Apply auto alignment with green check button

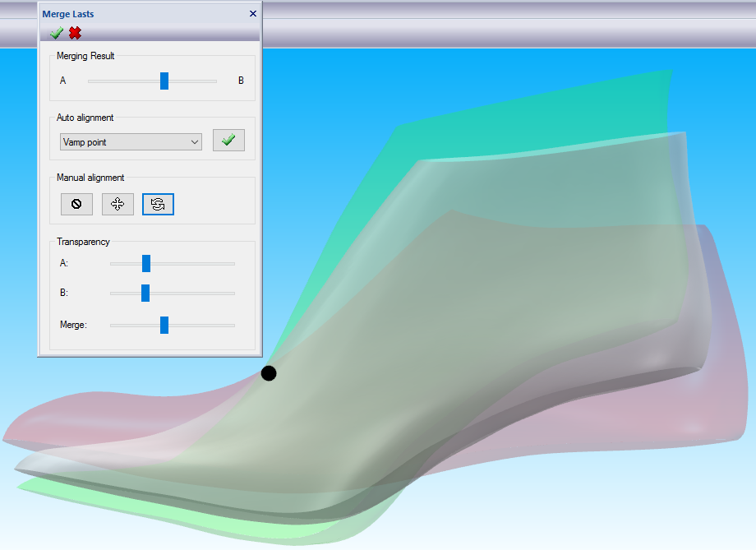pyautogui.click(x=228, y=140)
